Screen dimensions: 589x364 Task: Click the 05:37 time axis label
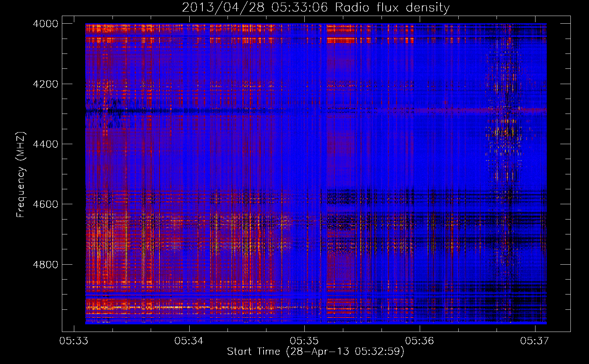point(535,341)
